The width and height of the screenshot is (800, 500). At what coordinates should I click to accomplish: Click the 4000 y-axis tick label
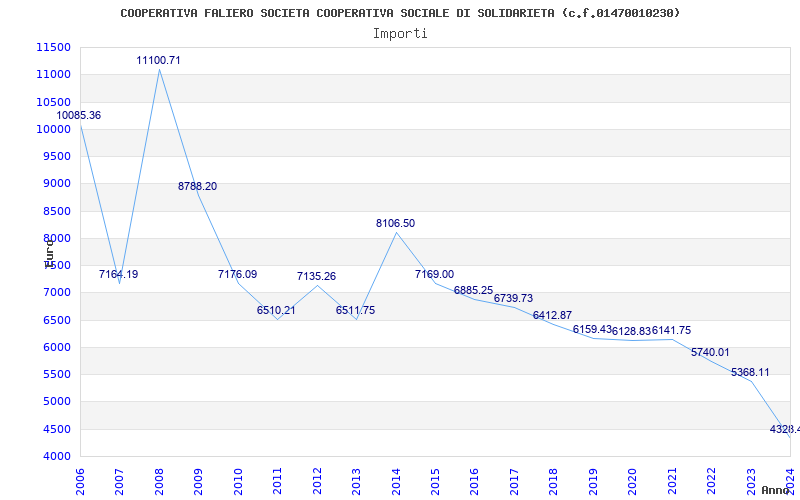[x=56, y=456]
